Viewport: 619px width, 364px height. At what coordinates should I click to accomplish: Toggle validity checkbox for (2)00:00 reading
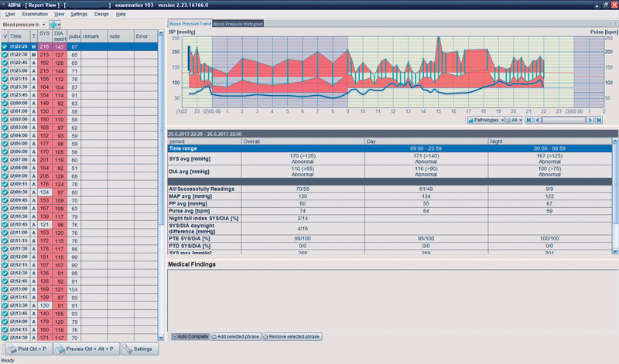pos(5,104)
